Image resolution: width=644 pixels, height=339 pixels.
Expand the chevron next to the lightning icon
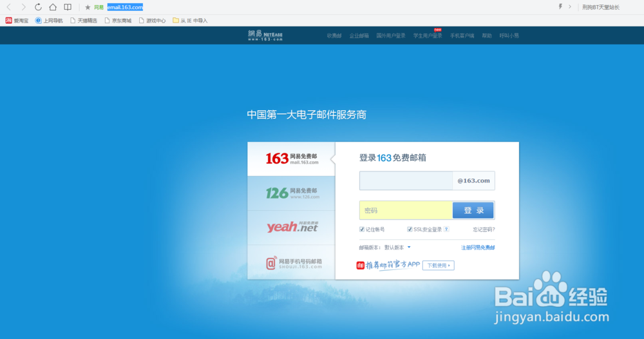pos(570,6)
